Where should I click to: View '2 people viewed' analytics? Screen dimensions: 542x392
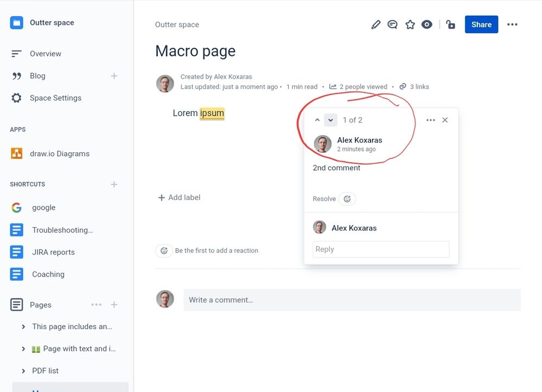click(x=359, y=87)
